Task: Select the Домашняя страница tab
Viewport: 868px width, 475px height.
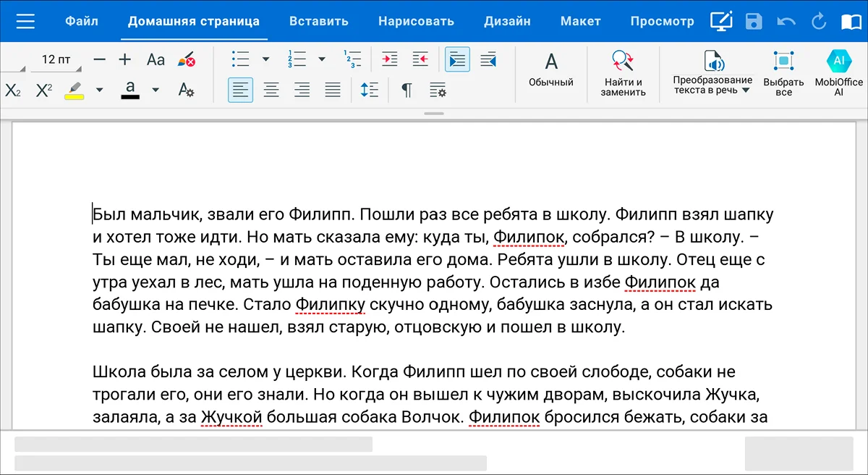Action: click(x=194, y=21)
